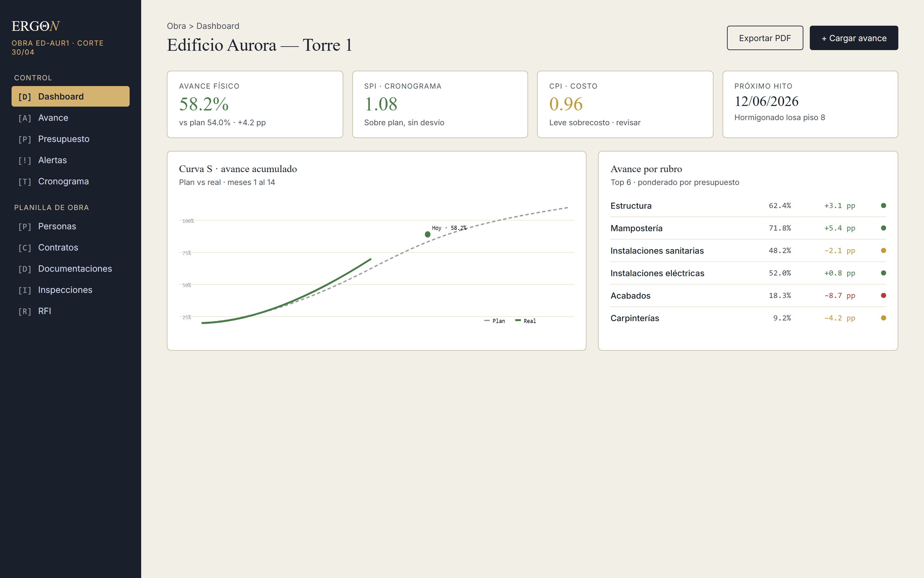Click the Avance por rubro heading
This screenshot has height=578, width=924.
[x=646, y=169]
